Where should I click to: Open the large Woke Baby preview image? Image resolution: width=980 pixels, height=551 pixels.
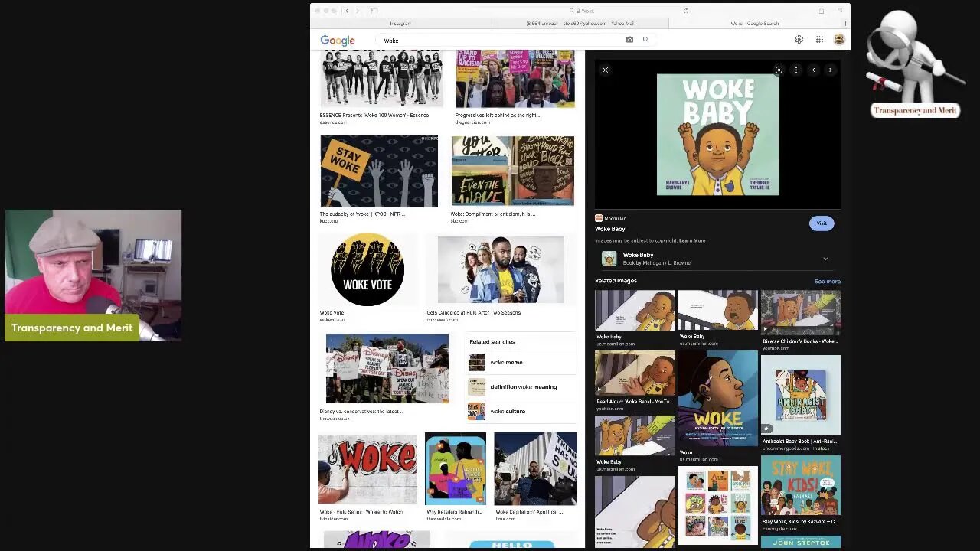[717, 135]
